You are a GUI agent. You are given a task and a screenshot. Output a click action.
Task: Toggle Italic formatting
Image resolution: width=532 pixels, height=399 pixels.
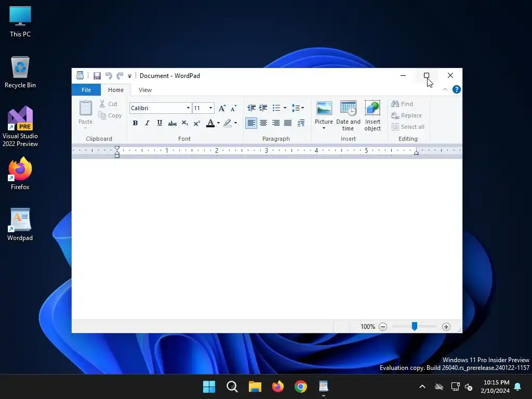(x=147, y=123)
